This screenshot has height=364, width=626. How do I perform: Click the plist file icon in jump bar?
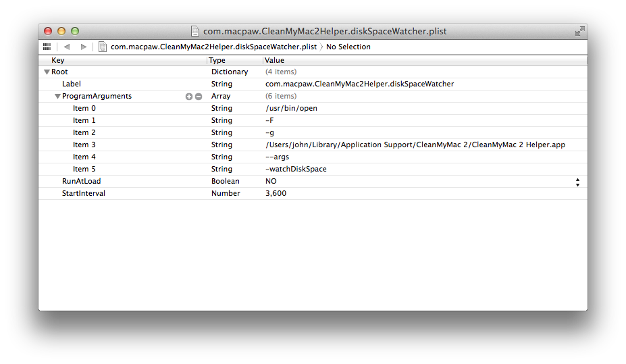click(103, 47)
